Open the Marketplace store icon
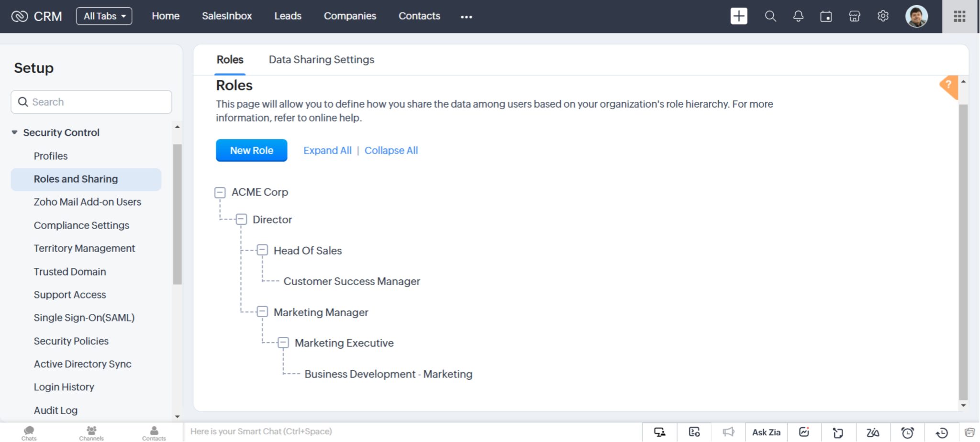Screen dimensions: 980x442 click(854, 16)
